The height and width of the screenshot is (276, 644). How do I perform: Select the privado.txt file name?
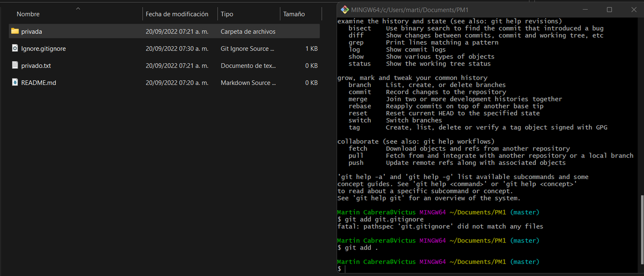click(x=36, y=66)
